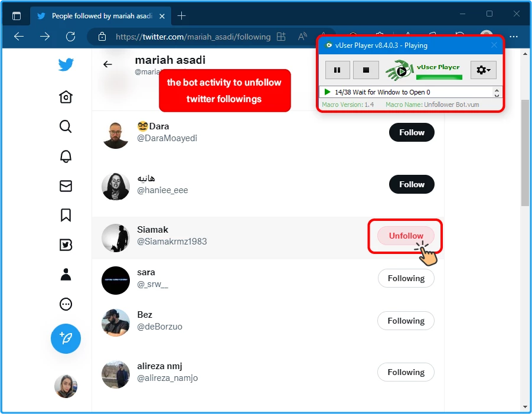The height and width of the screenshot is (414, 532).
Task: Step up the macro command list arrow
Action: (x=497, y=90)
